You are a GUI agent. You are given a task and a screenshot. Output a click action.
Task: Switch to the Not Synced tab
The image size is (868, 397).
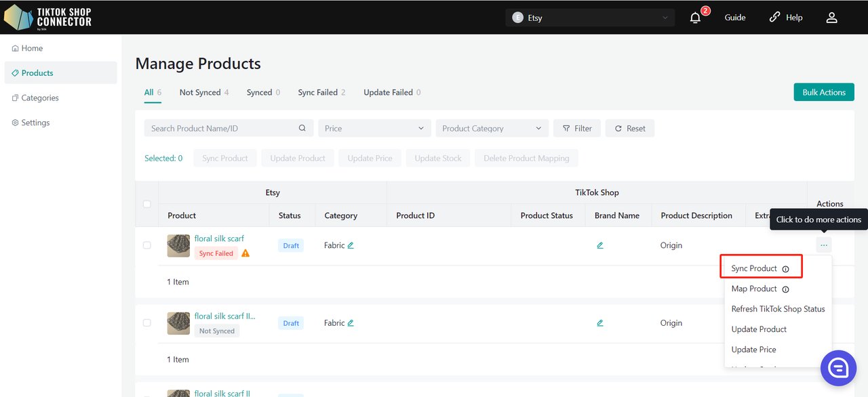[x=204, y=93]
